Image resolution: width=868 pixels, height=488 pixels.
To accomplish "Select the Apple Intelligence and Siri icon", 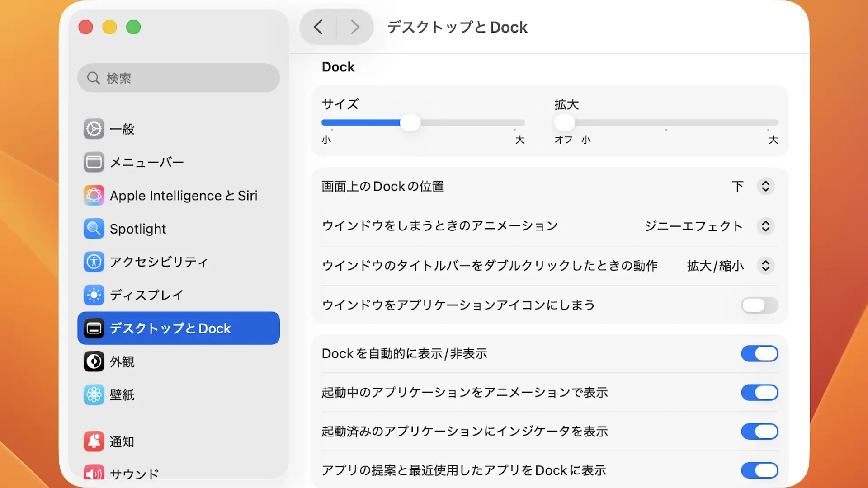I will 94,196.
